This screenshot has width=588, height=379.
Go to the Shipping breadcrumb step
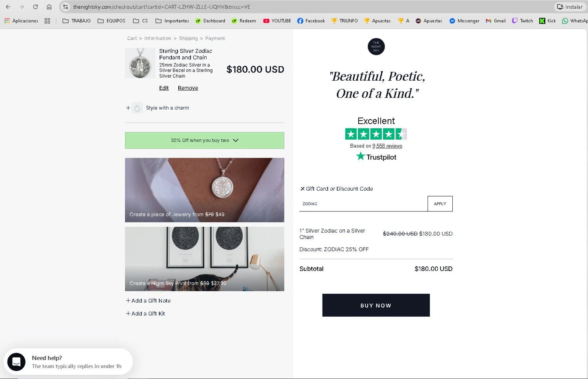click(x=188, y=38)
